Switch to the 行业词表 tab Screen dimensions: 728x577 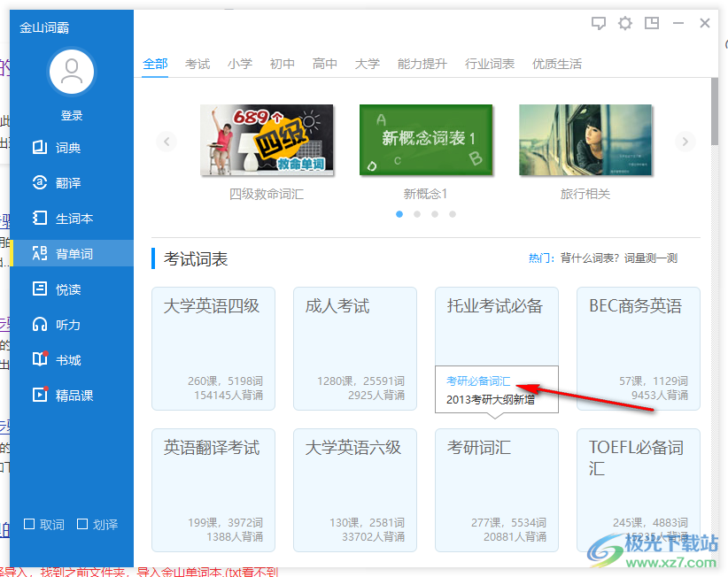(x=490, y=64)
